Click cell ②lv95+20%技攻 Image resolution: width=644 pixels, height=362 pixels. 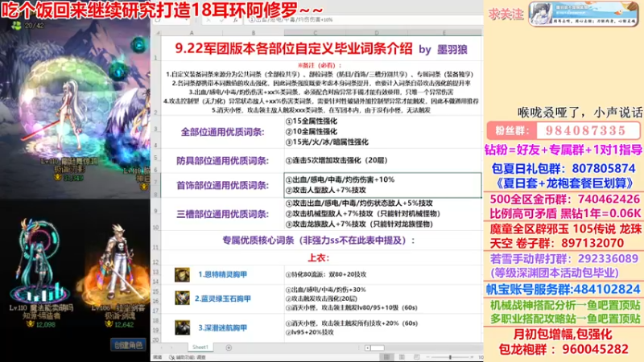coord(310,332)
